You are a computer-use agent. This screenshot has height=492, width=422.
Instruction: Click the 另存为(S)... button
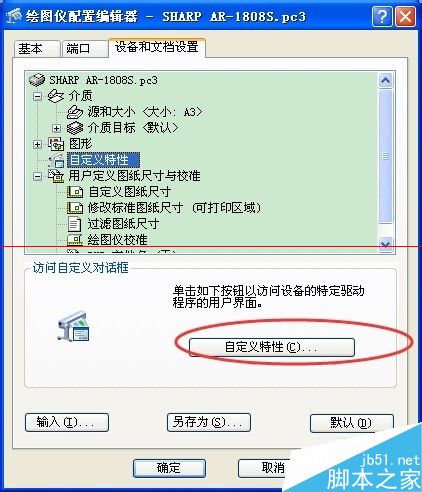(x=209, y=423)
